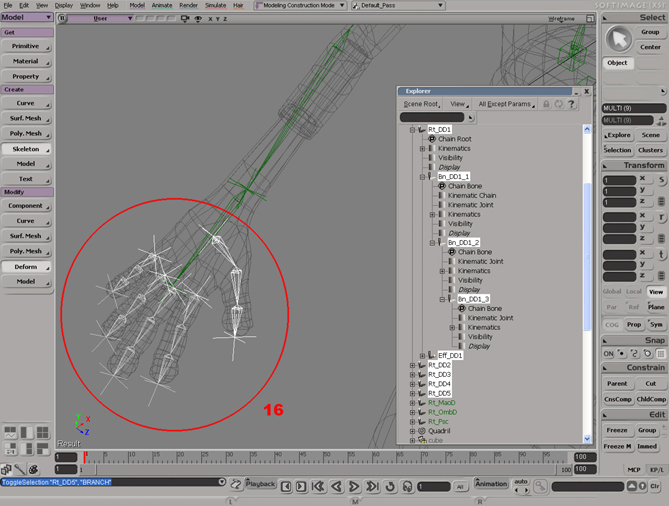Click the Skeleton button in Create panel
This screenshot has width=669, height=506.
pos(26,148)
